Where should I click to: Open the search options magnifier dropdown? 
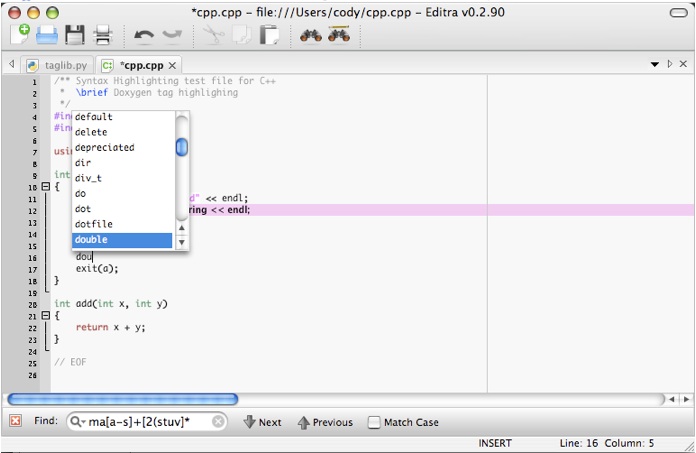[x=77, y=422]
